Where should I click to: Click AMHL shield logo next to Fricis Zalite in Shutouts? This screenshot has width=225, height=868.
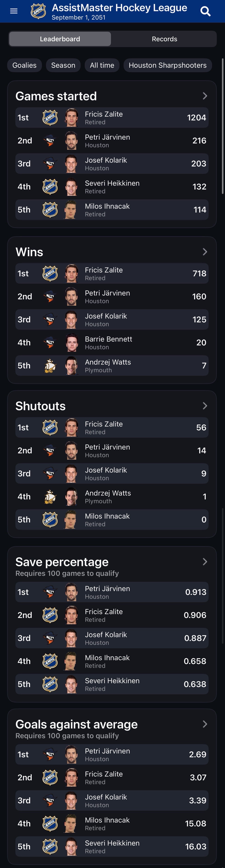point(50,428)
